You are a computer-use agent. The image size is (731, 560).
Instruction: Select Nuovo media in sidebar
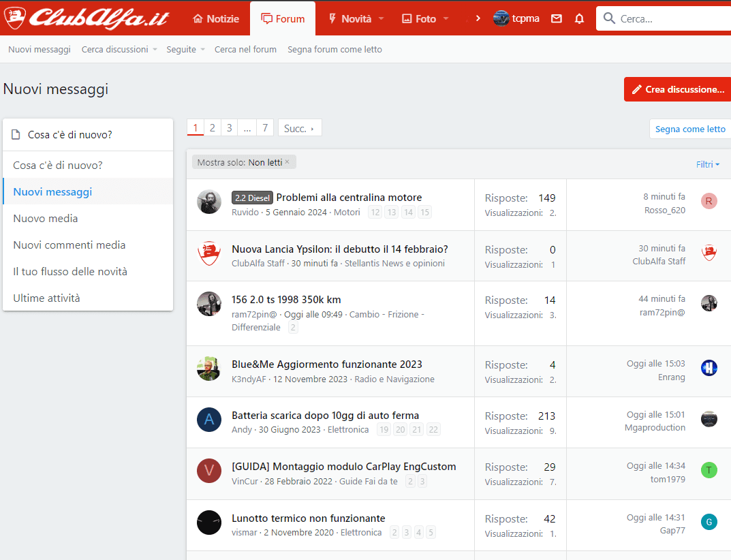(x=88, y=218)
